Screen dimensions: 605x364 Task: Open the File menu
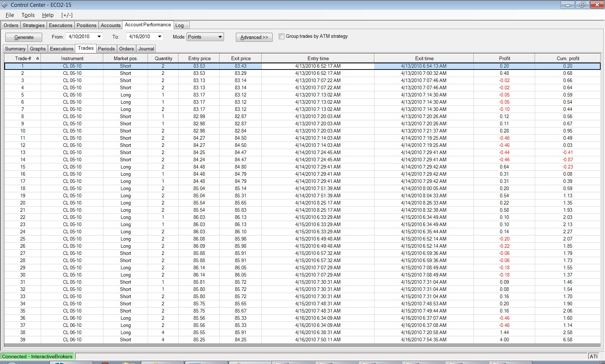[10, 15]
